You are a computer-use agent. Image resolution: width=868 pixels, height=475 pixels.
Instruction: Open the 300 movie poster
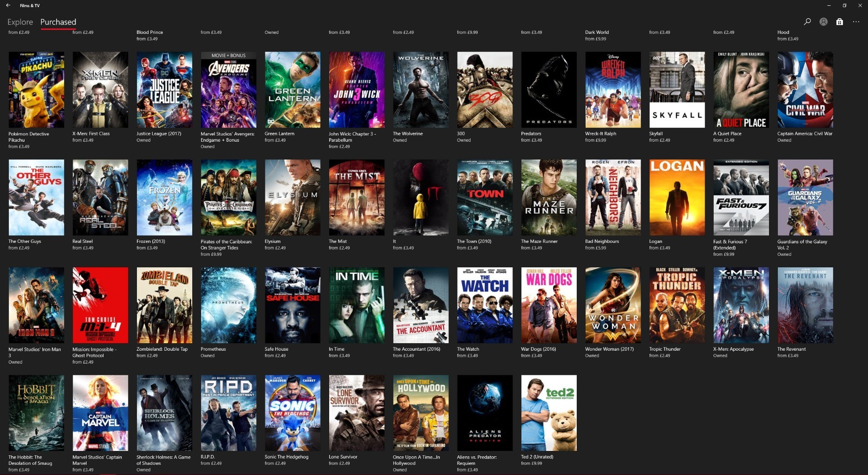point(485,90)
